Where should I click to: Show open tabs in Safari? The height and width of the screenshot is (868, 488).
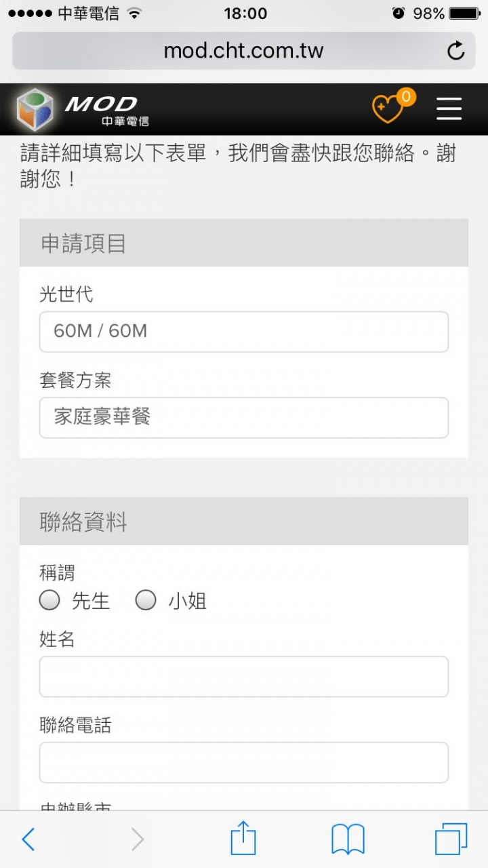451,840
